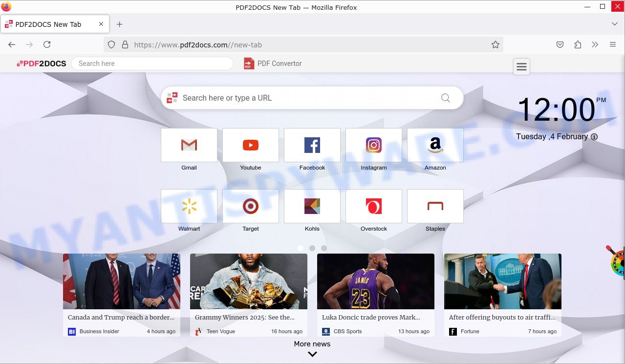The width and height of the screenshot is (625, 364).
Task: Close the PDF2DOCS New Tab tab
Action: tap(101, 24)
